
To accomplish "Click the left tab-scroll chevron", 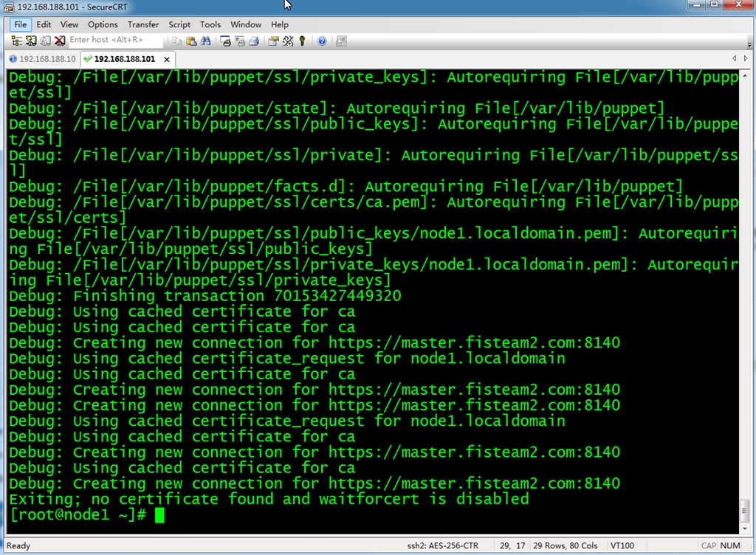I will coord(734,58).
